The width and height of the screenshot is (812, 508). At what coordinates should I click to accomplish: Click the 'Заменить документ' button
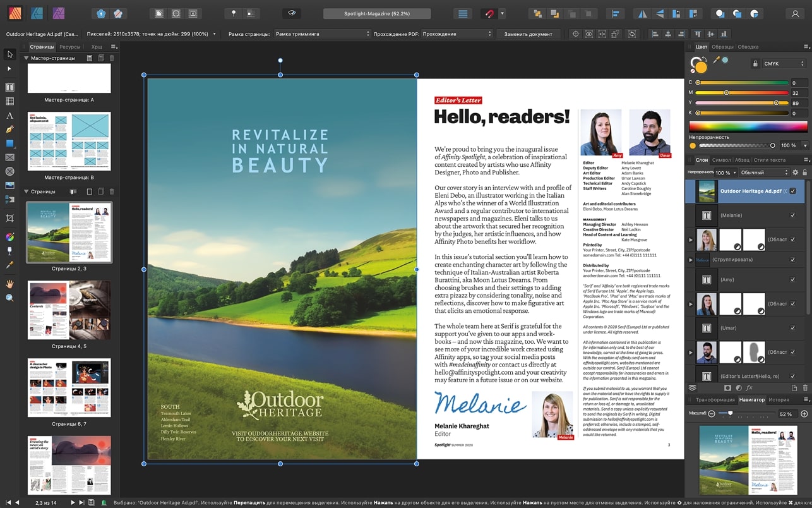(x=528, y=34)
